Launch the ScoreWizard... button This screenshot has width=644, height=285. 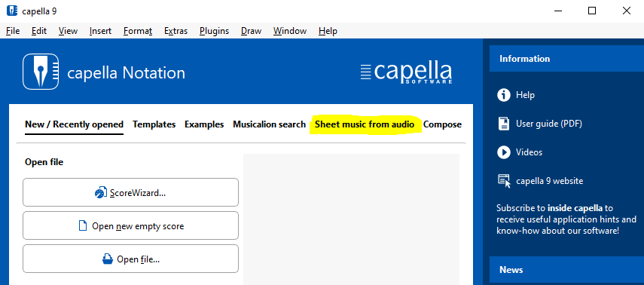(x=130, y=192)
